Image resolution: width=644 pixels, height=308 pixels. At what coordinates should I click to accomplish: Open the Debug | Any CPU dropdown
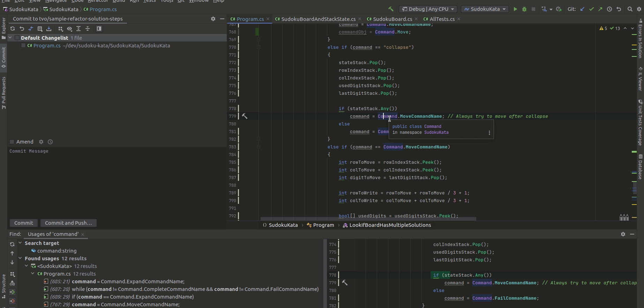(x=428, y=9)
